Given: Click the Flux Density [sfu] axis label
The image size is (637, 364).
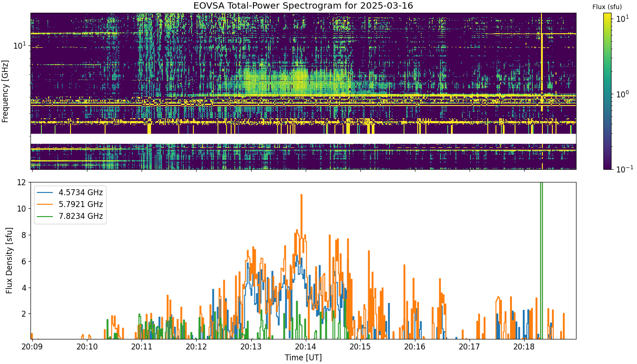Looking at the screenshot, I should tap(9, 260).
